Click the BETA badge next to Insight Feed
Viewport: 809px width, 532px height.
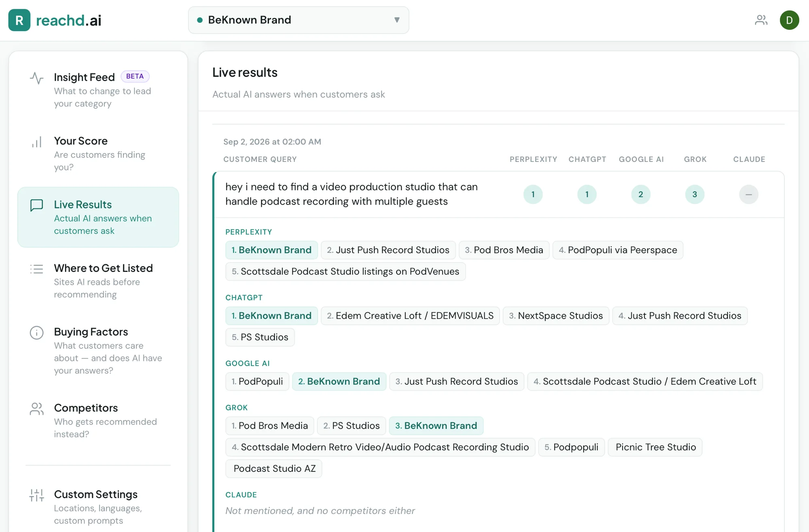135,76
